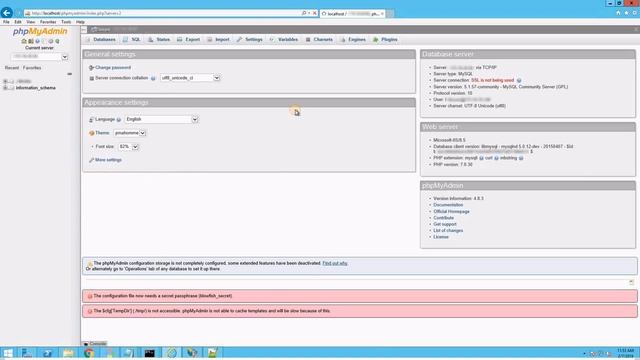The image size is (640, 360).
Task: Click the taskbar clock
Action: coord(625,353)
